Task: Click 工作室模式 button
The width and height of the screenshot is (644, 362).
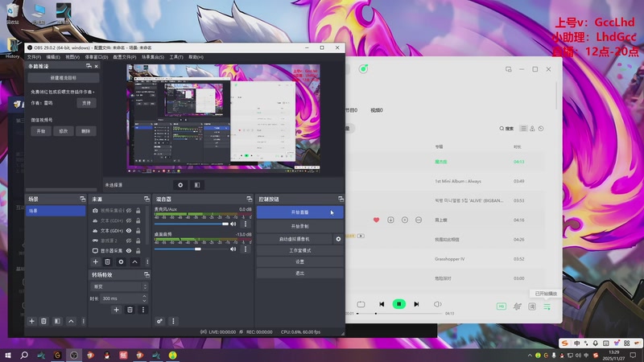Action: [299, 250]
